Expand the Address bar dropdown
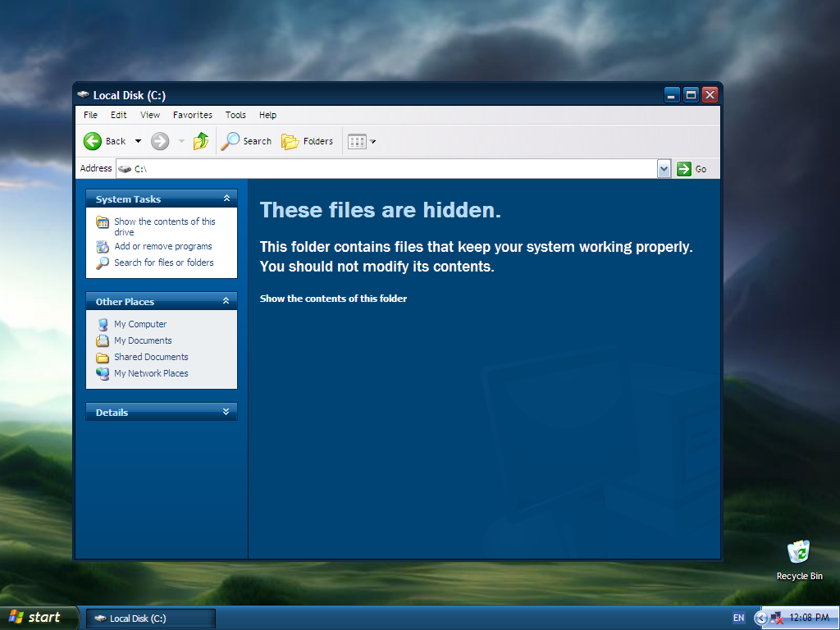 coord(664,169)
